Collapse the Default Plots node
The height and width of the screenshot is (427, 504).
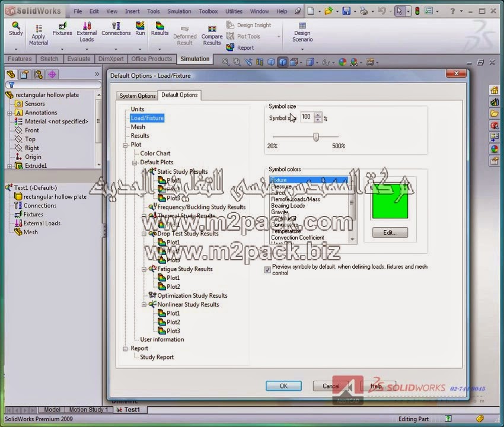[135, 162]
